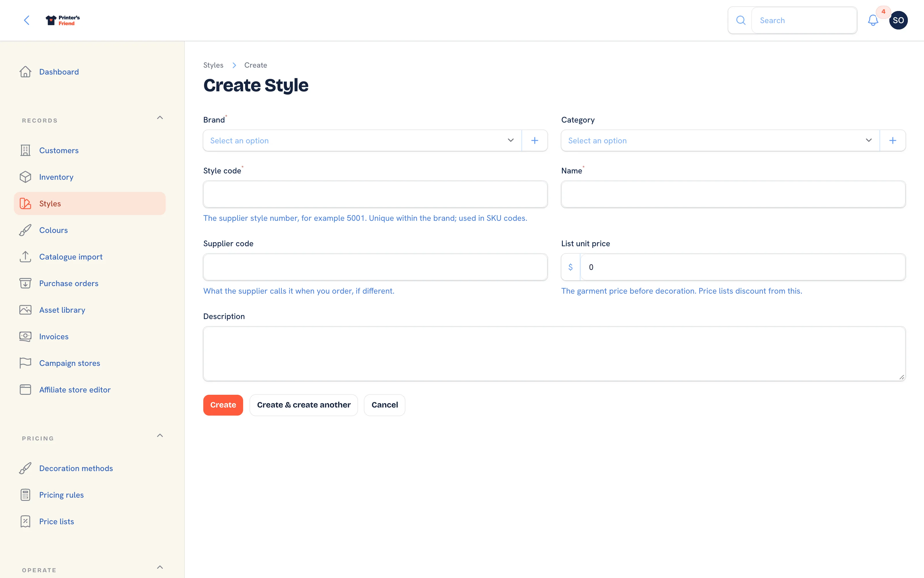Open the Category select dropdown
Screen dimensions: 924x578
720,140
